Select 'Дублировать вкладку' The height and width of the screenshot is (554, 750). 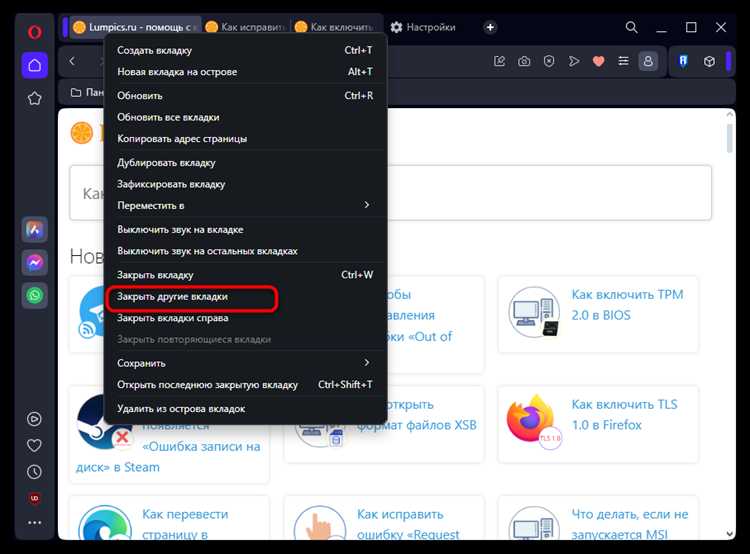(245, 163)
